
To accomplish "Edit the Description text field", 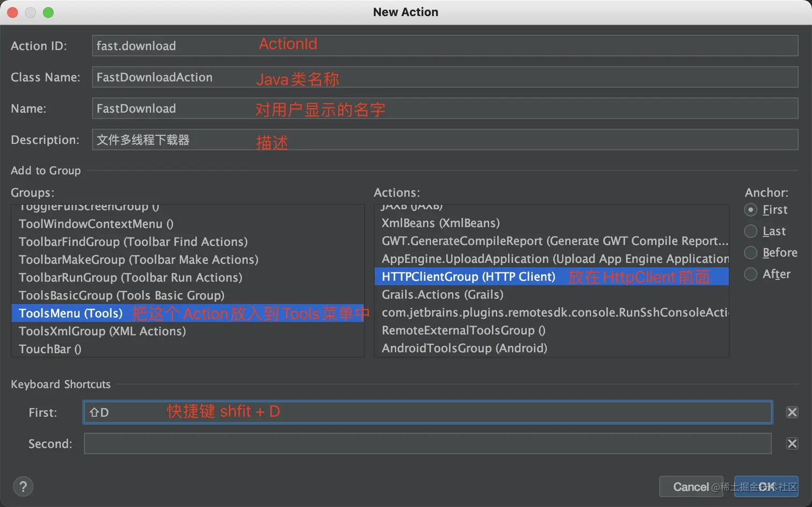I will pos(445,140).
